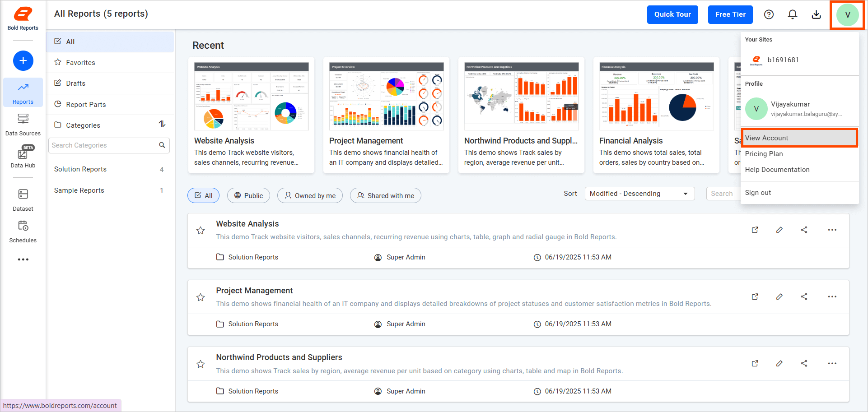
Task: Open more options for Website Analysis row
Action: pyautogui.click(x=832, y=230)
